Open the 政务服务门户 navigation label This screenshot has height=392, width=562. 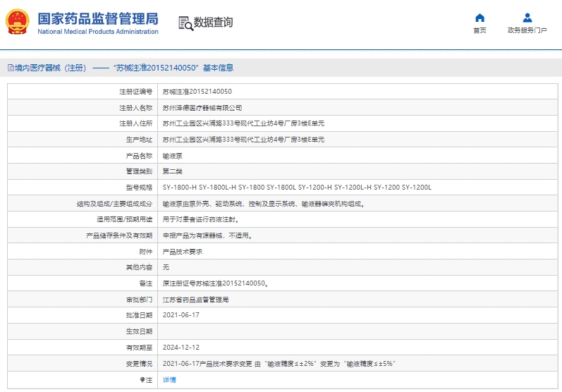coord(527,31)
